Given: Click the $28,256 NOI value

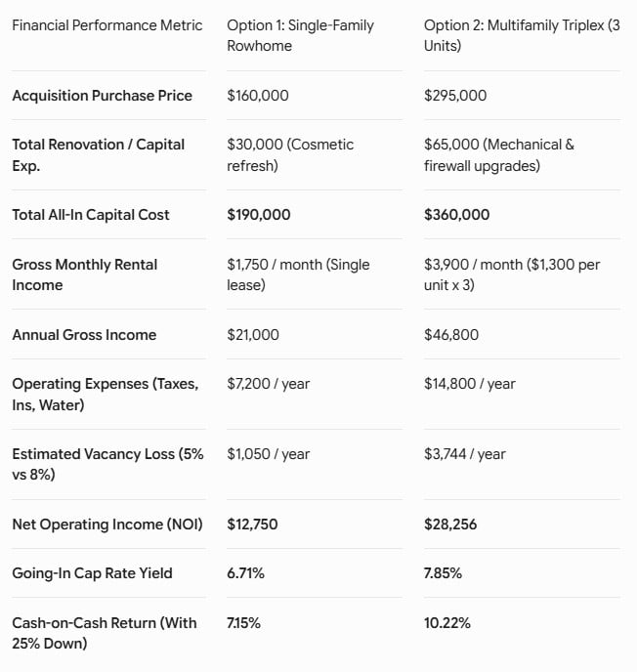Looking at the screenshot, I should point(450,525).
